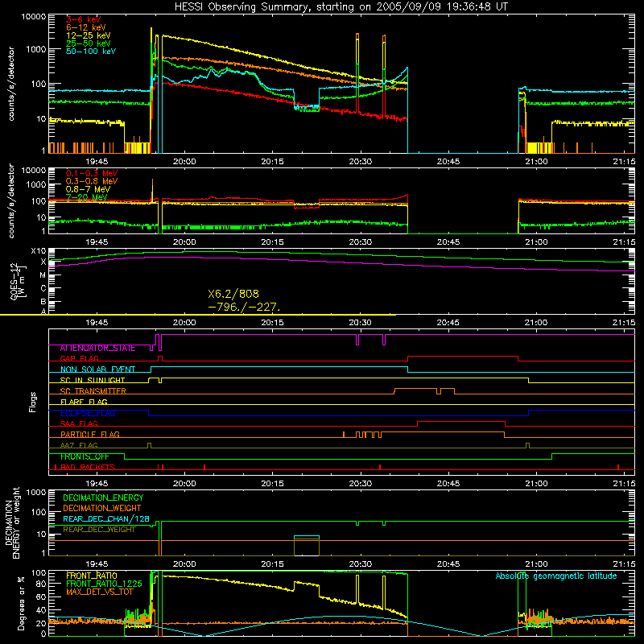
Task: Click the X10 GOES class tick label
Action: pos(39,251)
